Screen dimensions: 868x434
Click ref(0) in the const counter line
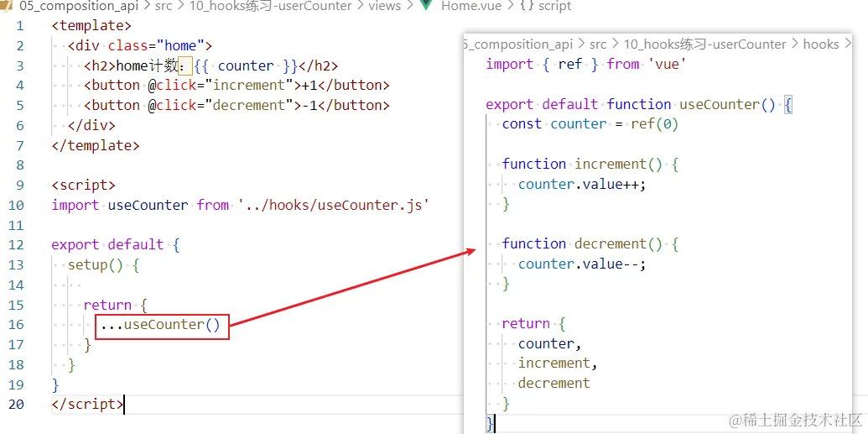[x=655, y=124]
